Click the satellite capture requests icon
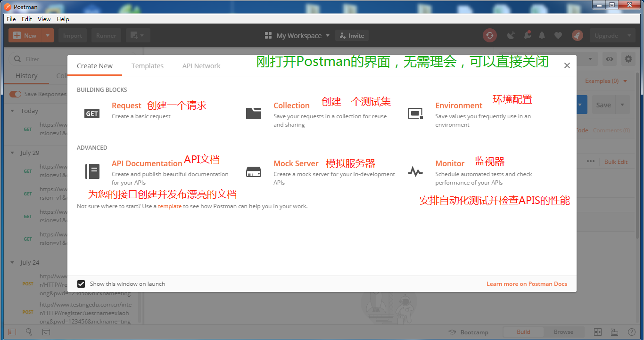644x340 pixels. click(511, 35)
